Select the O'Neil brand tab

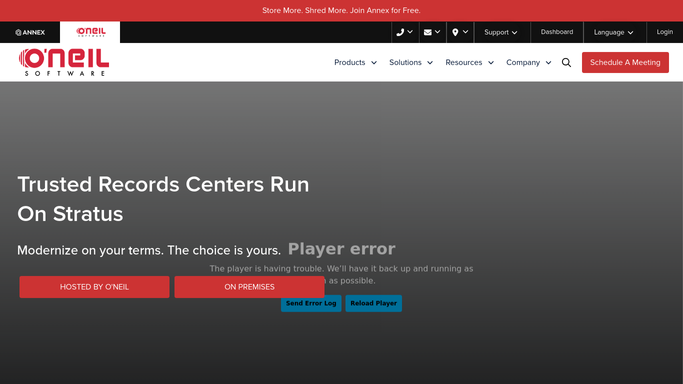point(90,32)
